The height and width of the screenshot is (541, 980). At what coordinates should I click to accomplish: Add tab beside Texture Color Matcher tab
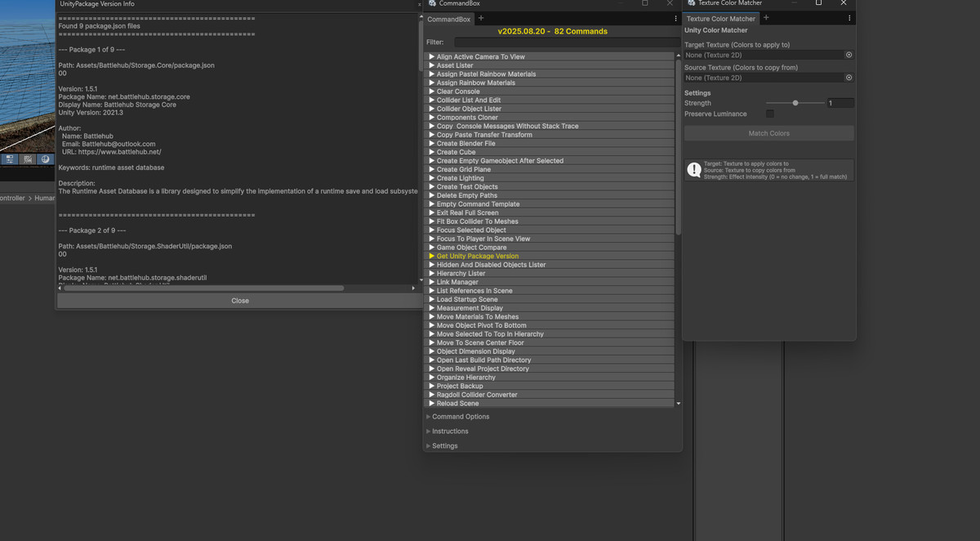pyautogui.click(x=766, y=18)
